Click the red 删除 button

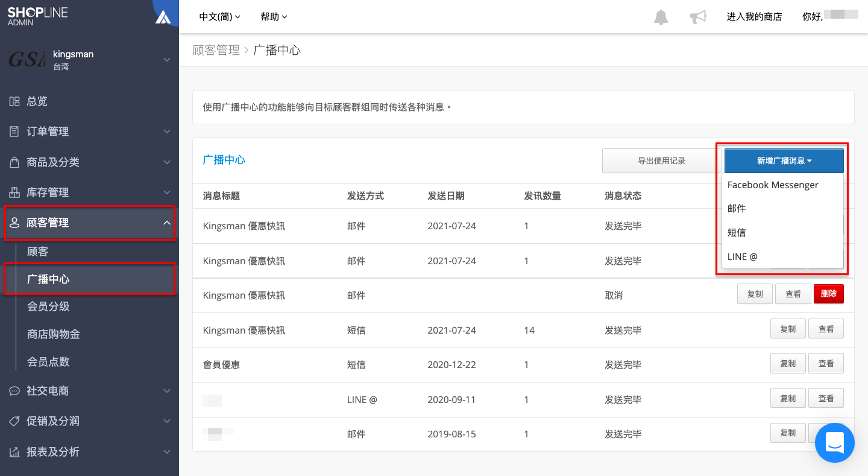[x=828, y=294]
